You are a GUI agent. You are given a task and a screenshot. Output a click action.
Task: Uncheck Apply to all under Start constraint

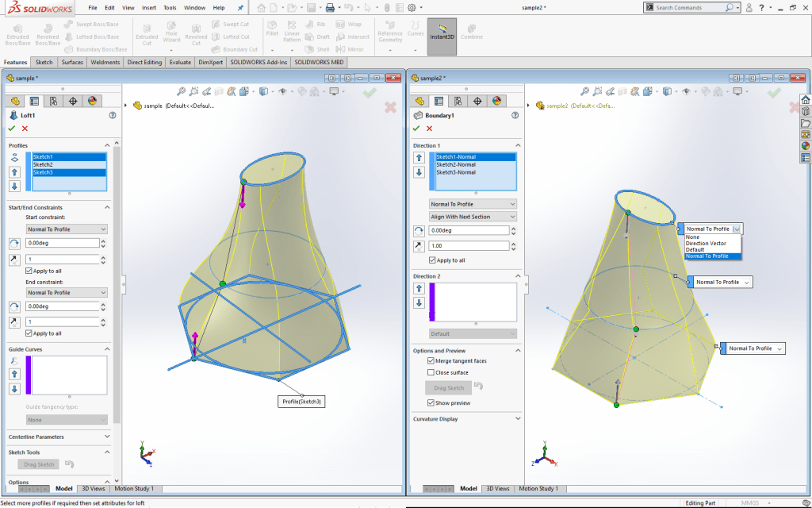pyautogui.click(x=28, y=271)
